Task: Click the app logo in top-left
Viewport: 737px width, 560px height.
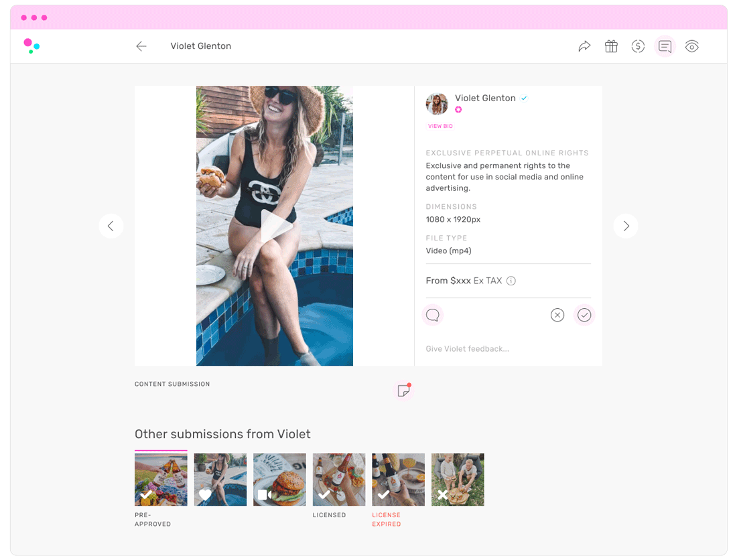Action: pyautogui.click(x=31, y=46)
